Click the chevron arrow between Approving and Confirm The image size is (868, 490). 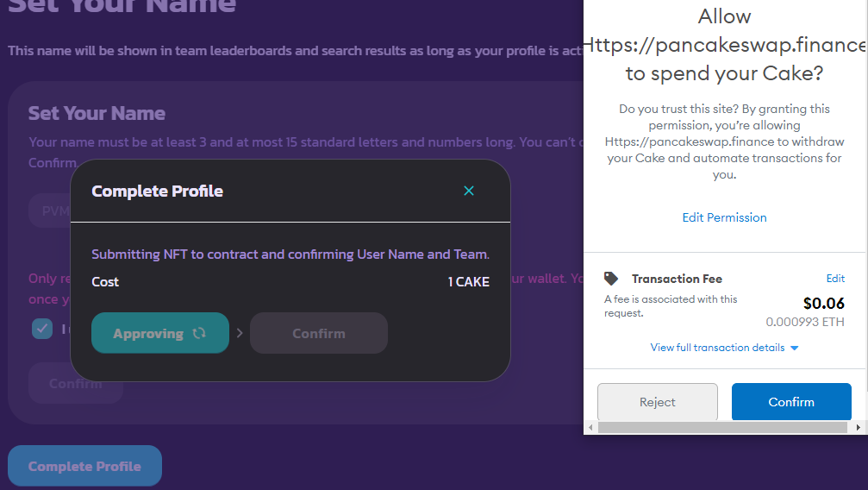[x=239, y=333]
